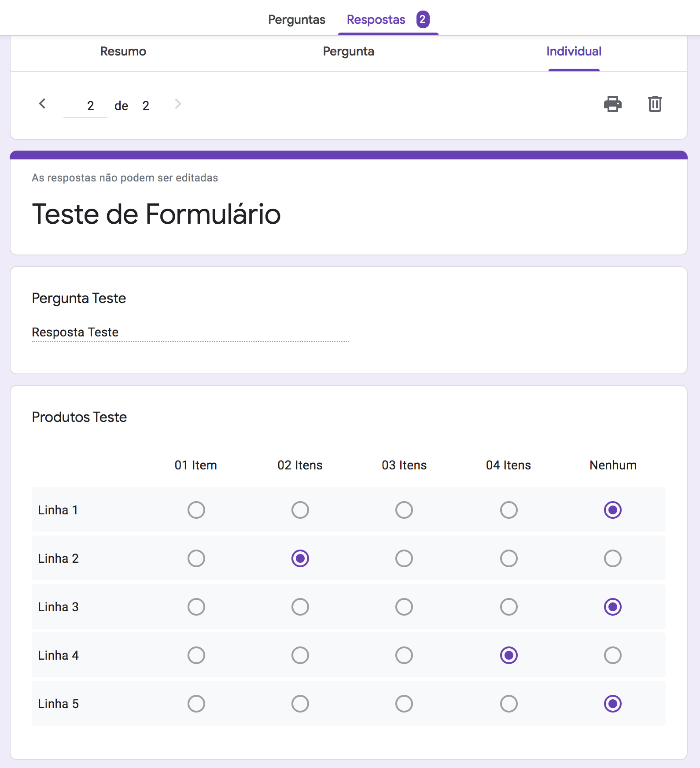Choose 04 Itens radio for Linha 4
Image resolution: width=700 pixels, height=768 pixels.
508,655
